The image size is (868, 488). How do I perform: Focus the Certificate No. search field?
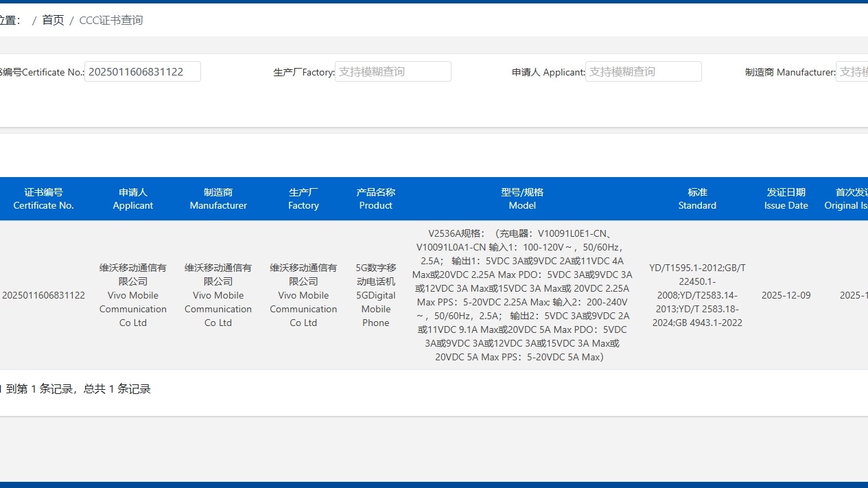[142, 71]
